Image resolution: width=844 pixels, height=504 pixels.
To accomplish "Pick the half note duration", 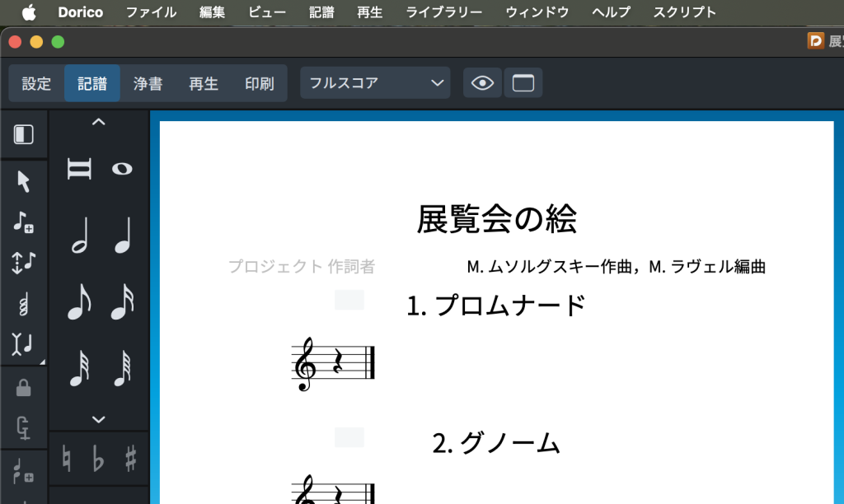I will [x=79, y=236].
